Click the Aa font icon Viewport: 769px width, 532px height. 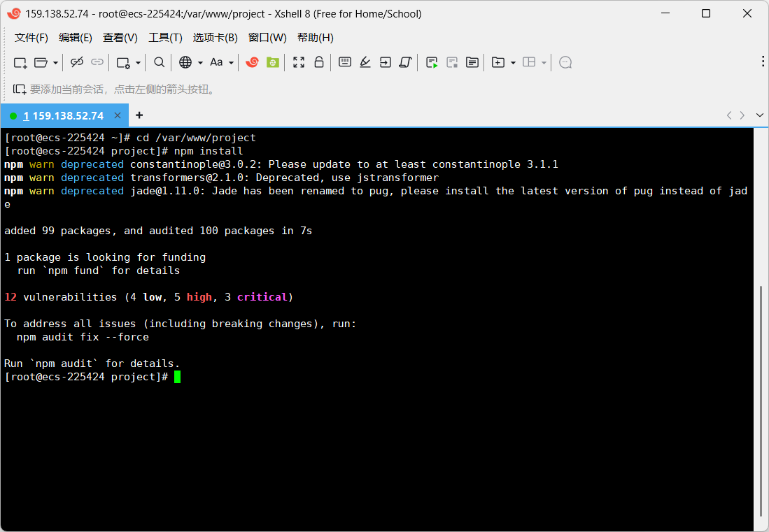[216, 62]
